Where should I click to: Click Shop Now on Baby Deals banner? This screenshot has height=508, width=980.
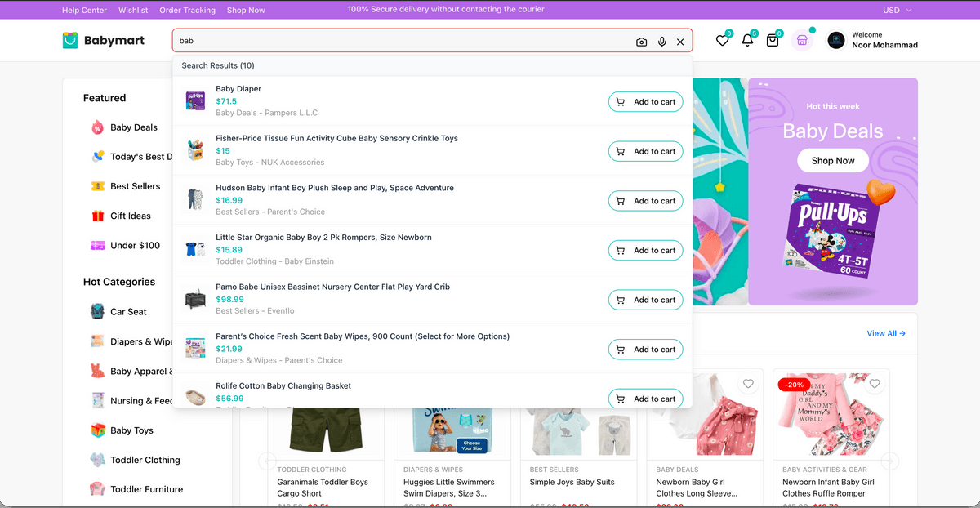832,161
